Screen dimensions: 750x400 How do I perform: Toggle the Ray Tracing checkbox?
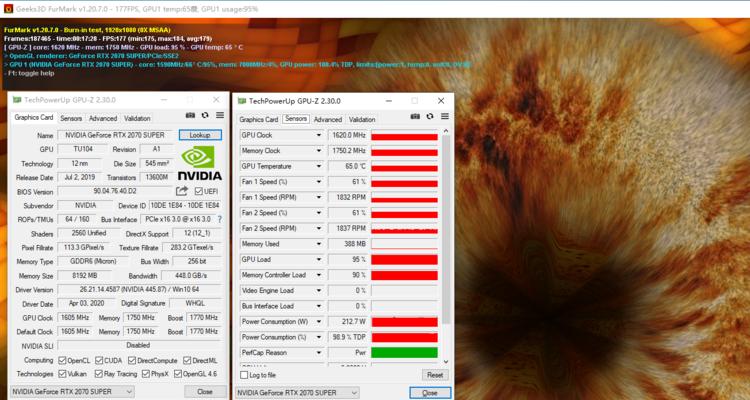(x=99, y=374)
